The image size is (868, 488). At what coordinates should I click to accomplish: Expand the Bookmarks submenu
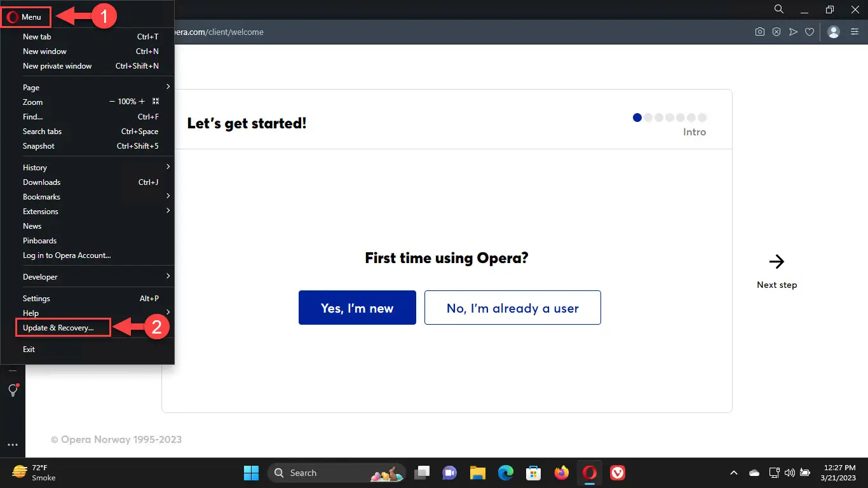pyautogui.click(x=88, y=197)
